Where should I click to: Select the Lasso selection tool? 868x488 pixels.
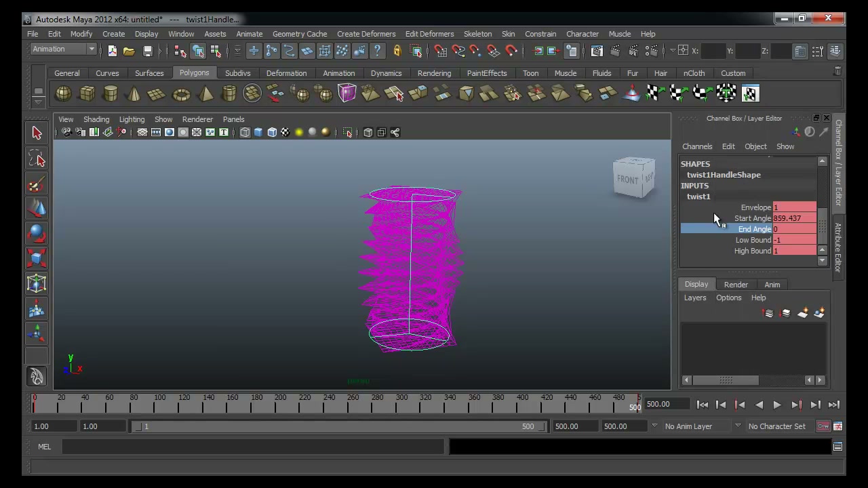click(37, 159)
